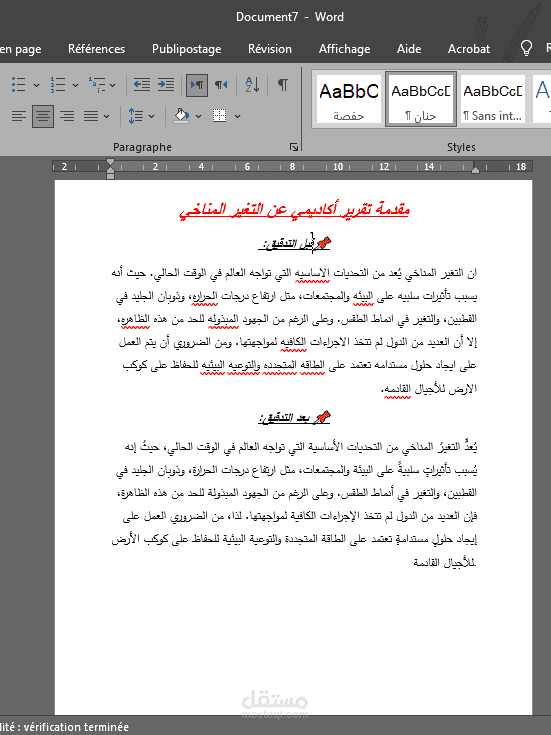Open line spacing dropdown arrow

(x=151, y=116)
